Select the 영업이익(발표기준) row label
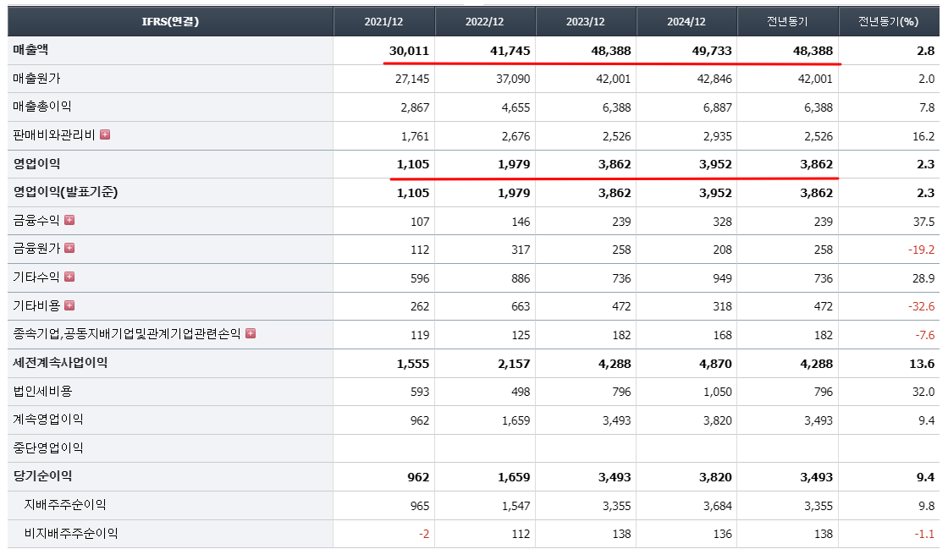This screenshot has height=560, width=948. coord(66,192)
